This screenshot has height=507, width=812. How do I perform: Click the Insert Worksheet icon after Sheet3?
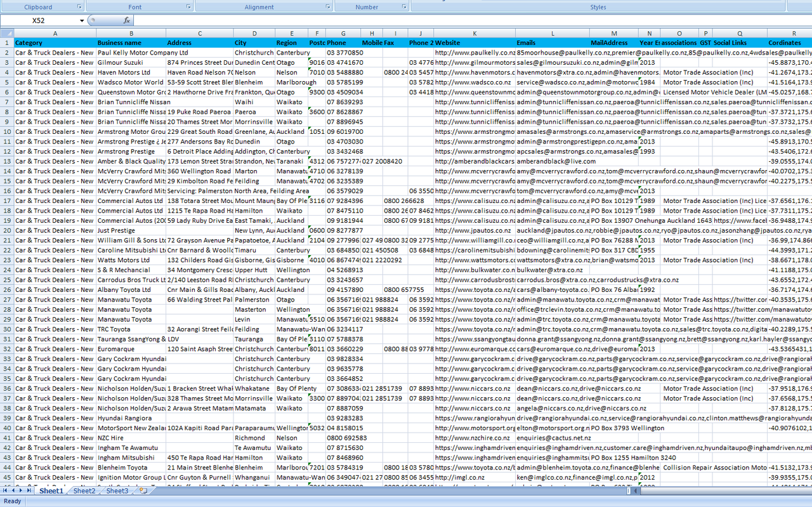point(143,491)
